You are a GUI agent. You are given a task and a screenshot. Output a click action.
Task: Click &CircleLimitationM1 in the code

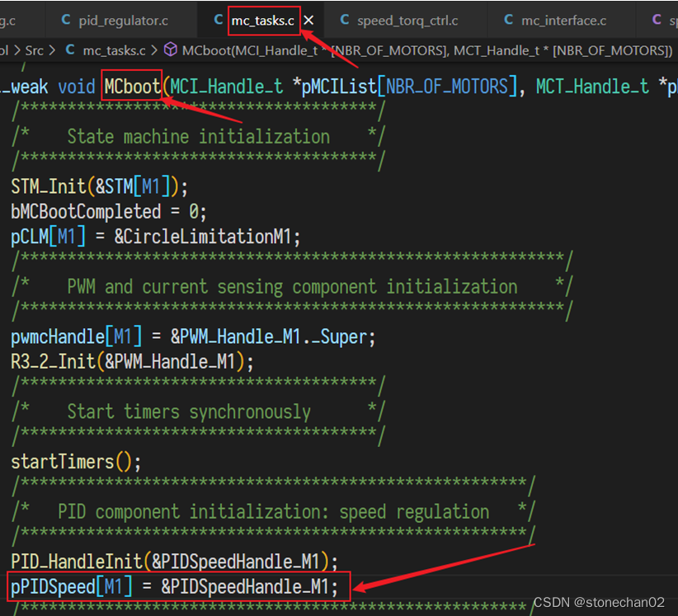(x=203, y=237)
